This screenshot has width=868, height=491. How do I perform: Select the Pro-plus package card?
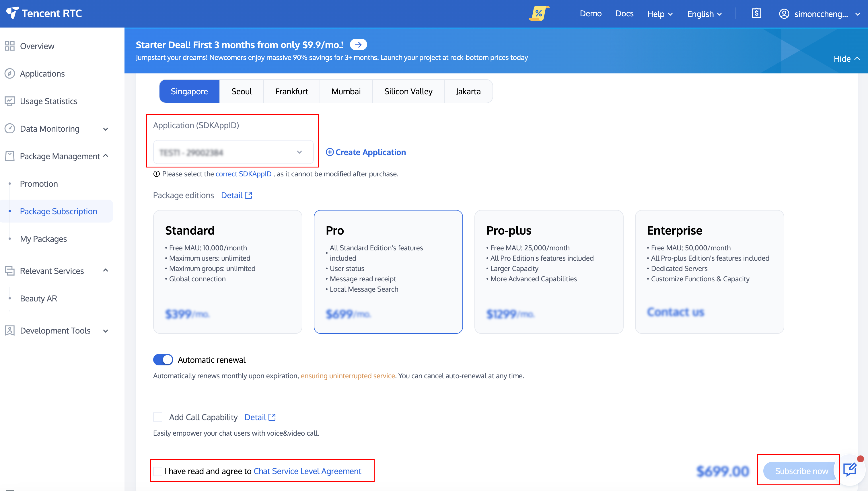click(x=549, y=272)
